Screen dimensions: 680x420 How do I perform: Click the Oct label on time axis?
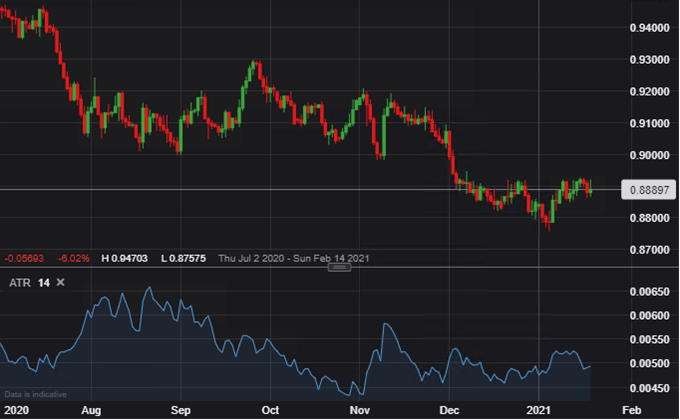tap(270, 410)
